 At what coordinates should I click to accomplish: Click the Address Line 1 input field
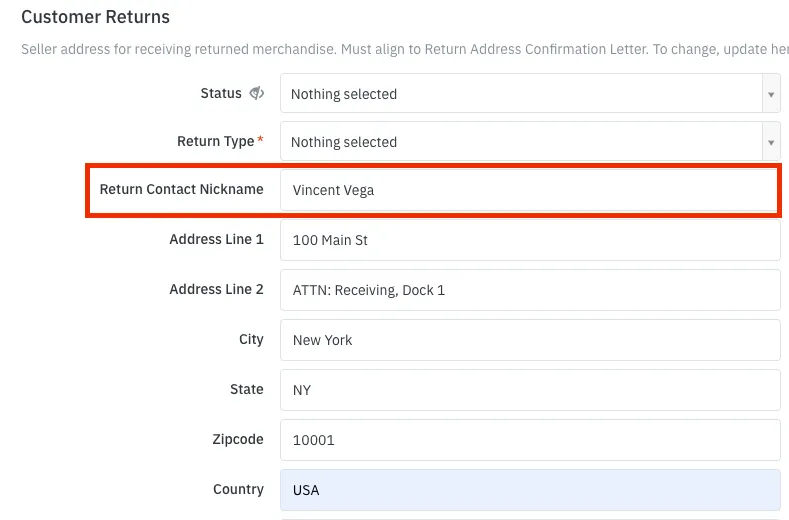click(x=530, y=240)
